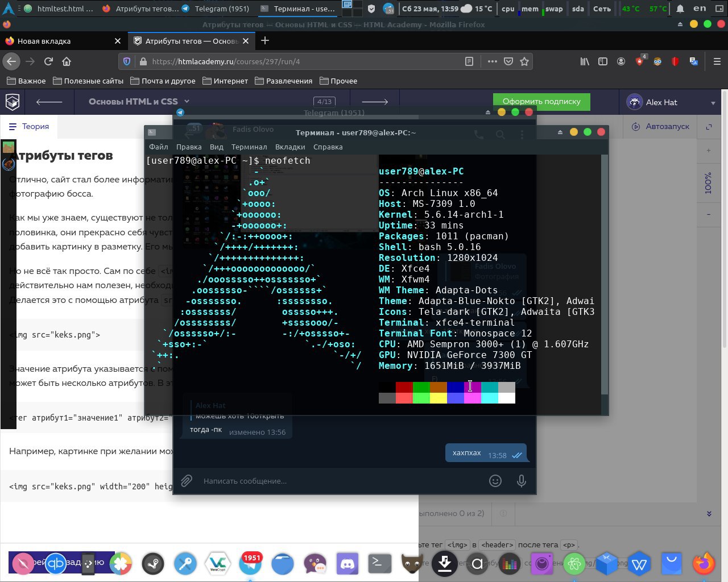This screenshot has width=728, height=582.
Task: Reload the current page
Action: pyautogui.click(x=48, y=61)
